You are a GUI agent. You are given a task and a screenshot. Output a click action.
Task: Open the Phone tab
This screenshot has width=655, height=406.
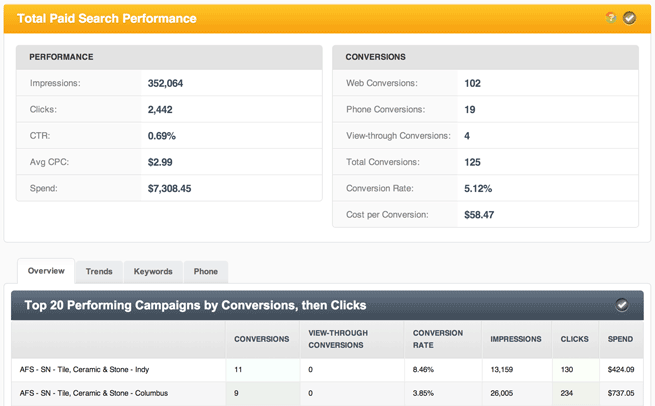pyautogui.click(x=206, y=272)
